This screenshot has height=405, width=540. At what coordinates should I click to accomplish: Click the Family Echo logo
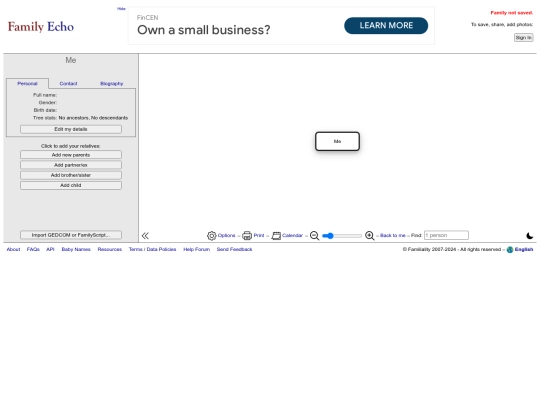point(41,27)
